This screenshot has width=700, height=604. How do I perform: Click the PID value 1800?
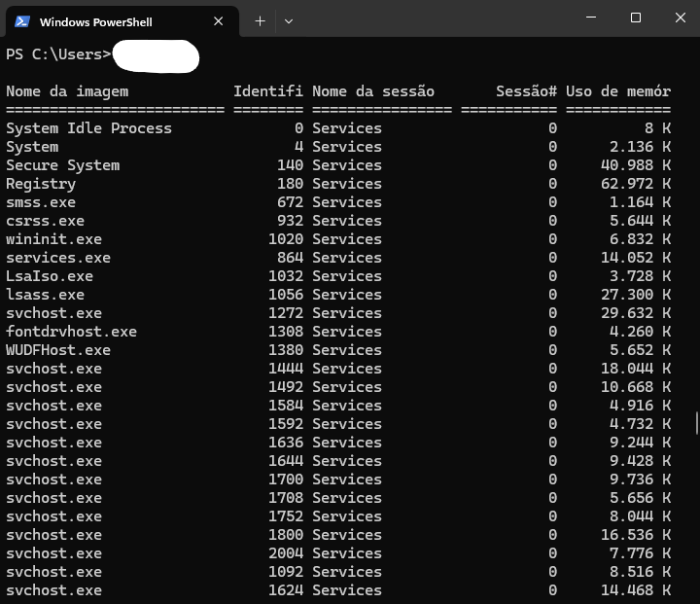[286, 535]
